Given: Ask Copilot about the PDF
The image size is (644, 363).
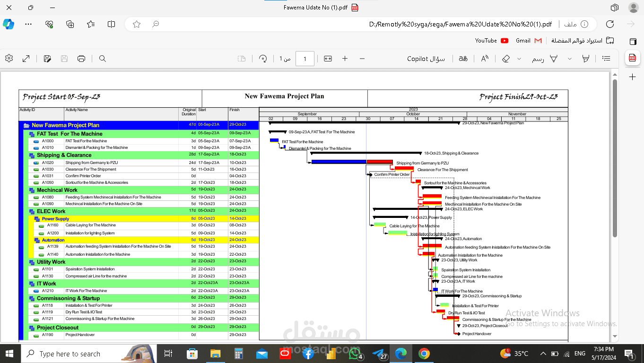Looking at the screenshot, I should coord(426,59).
